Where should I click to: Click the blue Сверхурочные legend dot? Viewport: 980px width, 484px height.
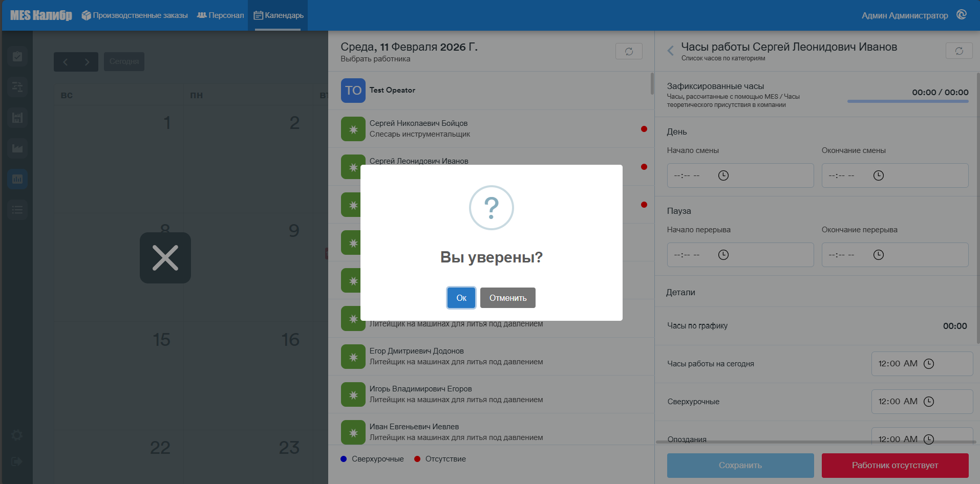point(344,459)
